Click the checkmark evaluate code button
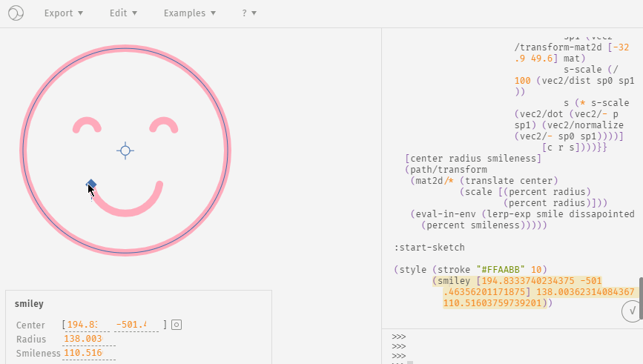643x364 pixels. 630,312
